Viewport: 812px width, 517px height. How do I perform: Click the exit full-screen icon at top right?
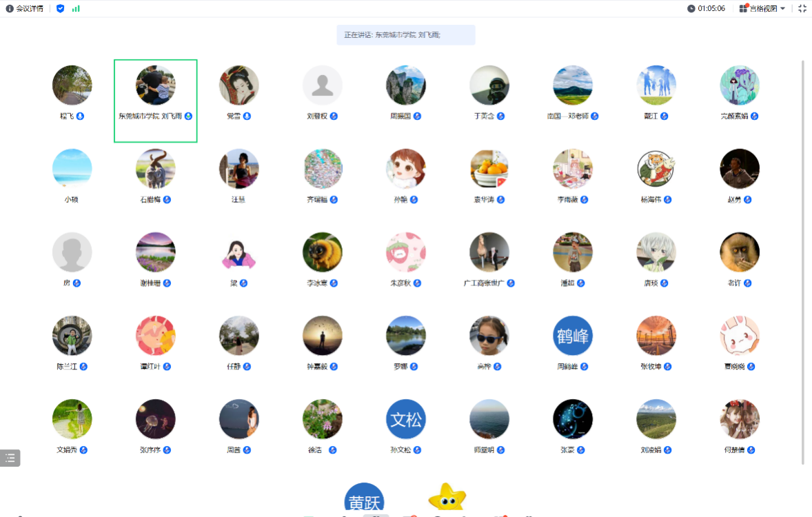click(802, 8)
